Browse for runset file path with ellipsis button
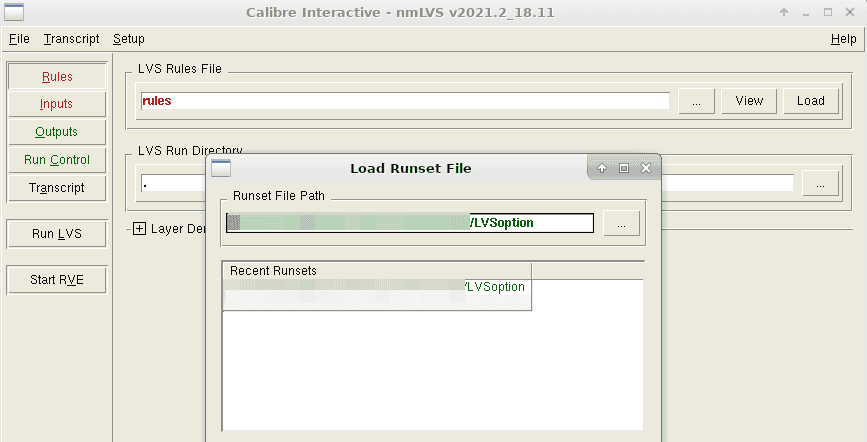Image resolution: width=867 pixels, height=442 pixels. coord(621,223)
